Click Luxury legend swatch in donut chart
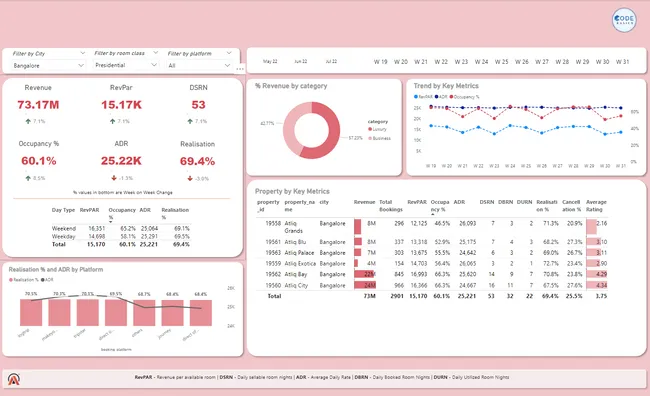650x396 pixels. [370, 129]
